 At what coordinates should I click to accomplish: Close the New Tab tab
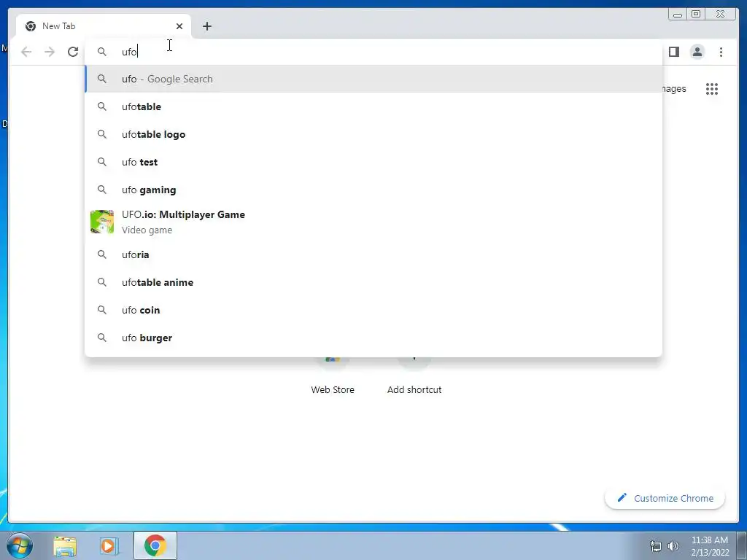[179, 26]
